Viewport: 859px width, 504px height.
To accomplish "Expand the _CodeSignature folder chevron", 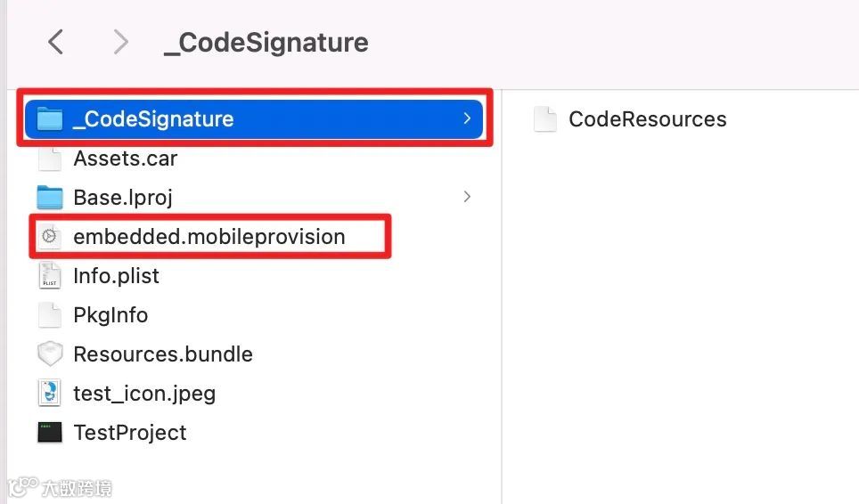I will (467, 119).
